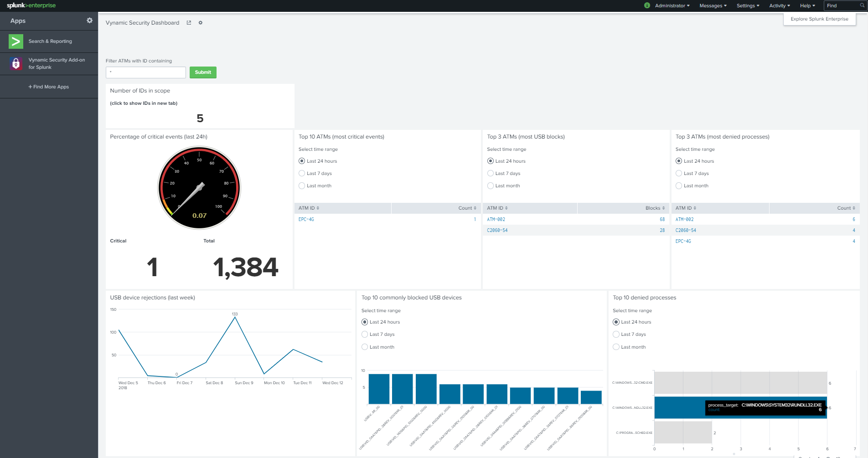Open the Help dropdown menu
Image resolution: width=868 pixels, height=458 pixels.
point(807,5)
